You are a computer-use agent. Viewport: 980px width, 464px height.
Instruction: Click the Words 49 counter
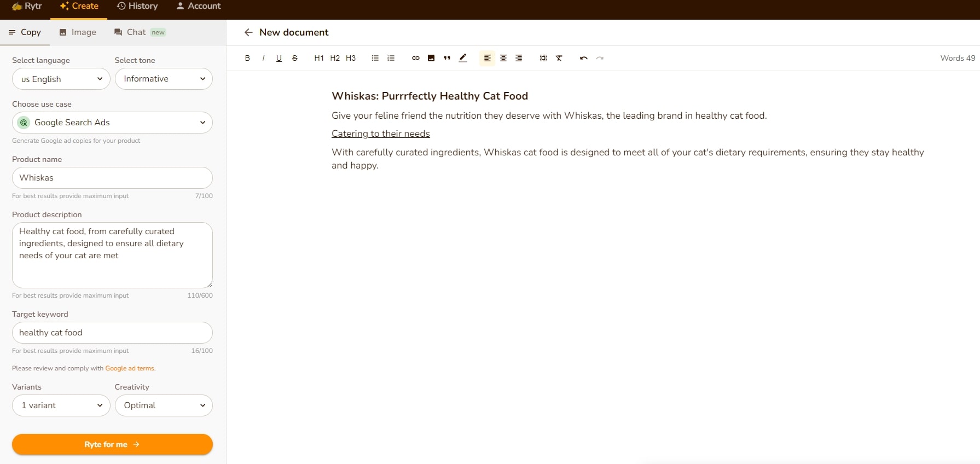[958, 58]
